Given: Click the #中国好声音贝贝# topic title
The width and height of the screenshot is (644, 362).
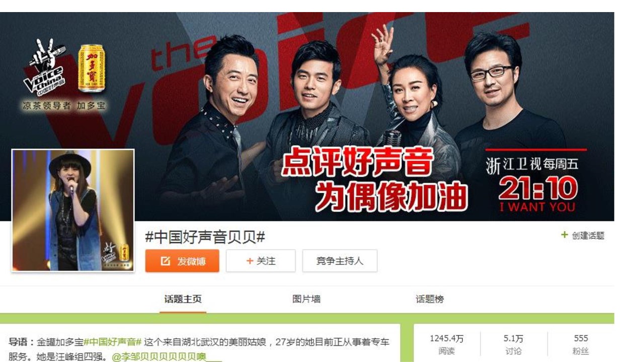Looking at the screenshot, I should click(205, 237).
